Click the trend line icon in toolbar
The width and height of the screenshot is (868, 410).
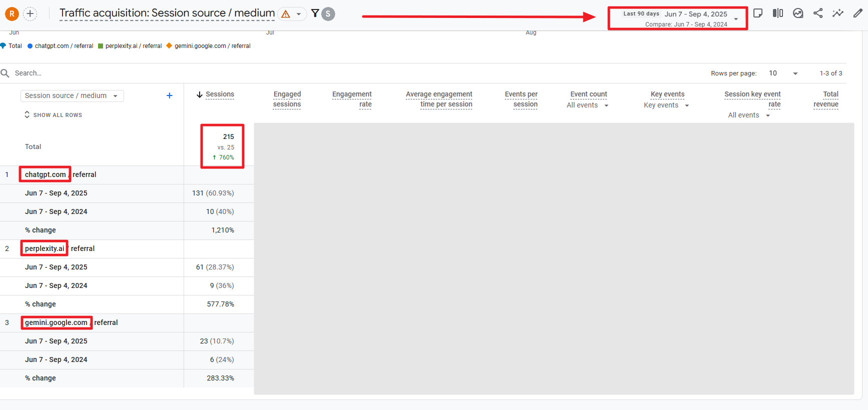click(x=837, y=13)
